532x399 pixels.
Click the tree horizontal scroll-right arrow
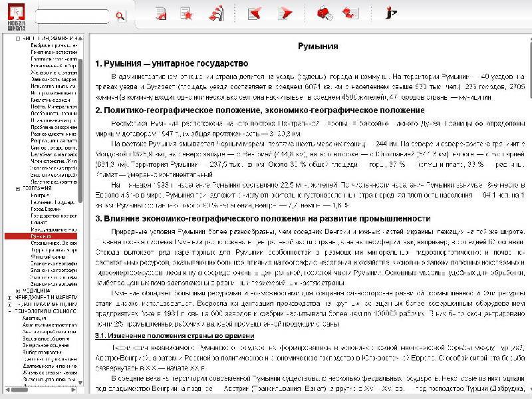tap(74, 390)
